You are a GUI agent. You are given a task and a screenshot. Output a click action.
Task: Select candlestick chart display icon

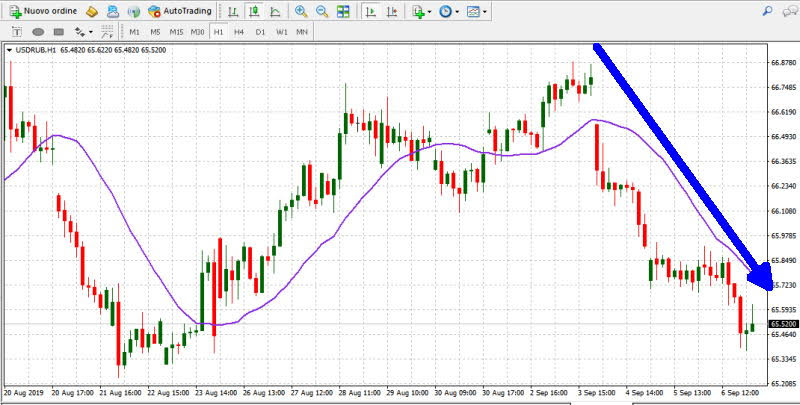[254, 12]
